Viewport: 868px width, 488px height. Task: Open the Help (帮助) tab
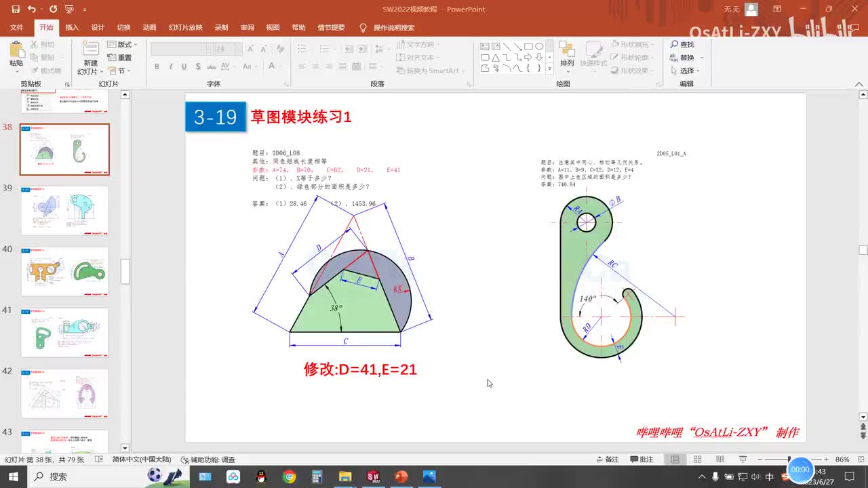[298, 28]
